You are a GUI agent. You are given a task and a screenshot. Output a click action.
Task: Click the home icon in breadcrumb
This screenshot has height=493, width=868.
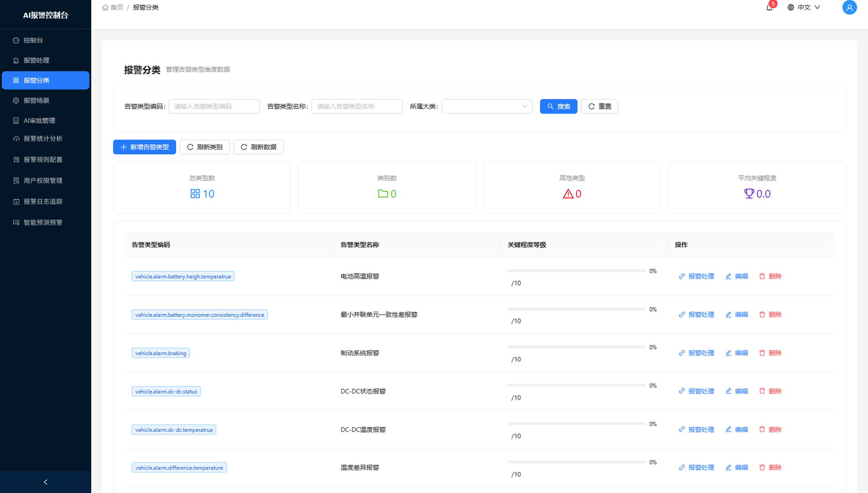point(105,8)
